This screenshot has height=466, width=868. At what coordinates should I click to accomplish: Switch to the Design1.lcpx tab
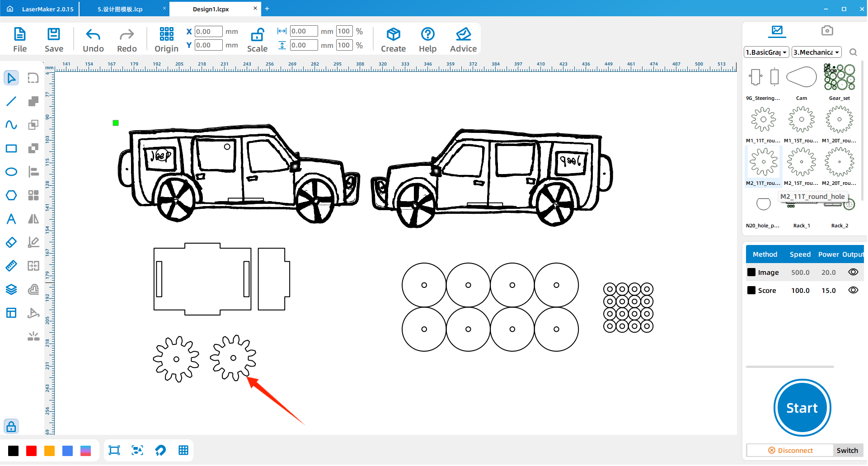click(211, 9)
